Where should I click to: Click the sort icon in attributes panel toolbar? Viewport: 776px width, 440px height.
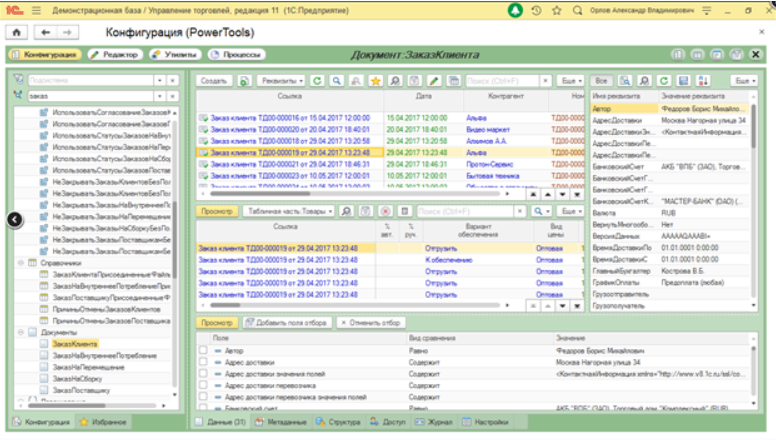click(x=703, y=81)
